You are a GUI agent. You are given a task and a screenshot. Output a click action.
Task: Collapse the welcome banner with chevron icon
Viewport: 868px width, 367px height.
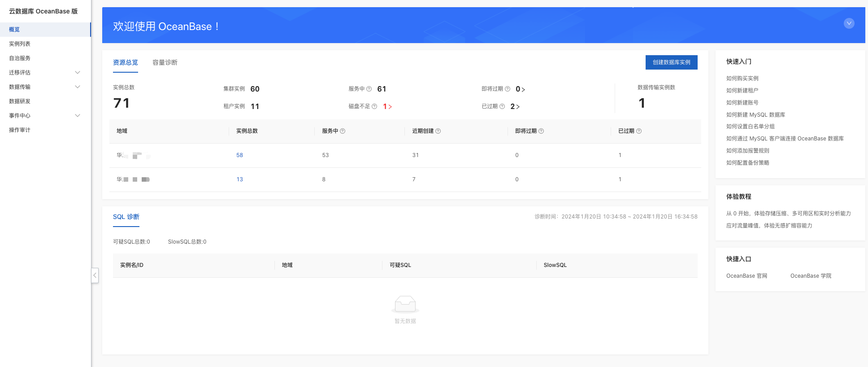849,23
